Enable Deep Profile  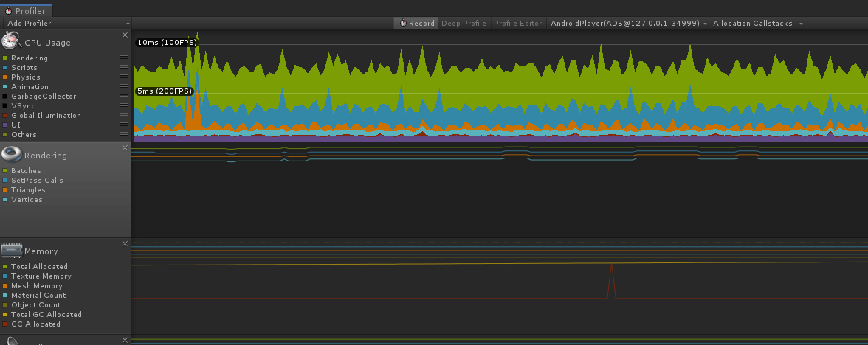click(x=464, y=24)
